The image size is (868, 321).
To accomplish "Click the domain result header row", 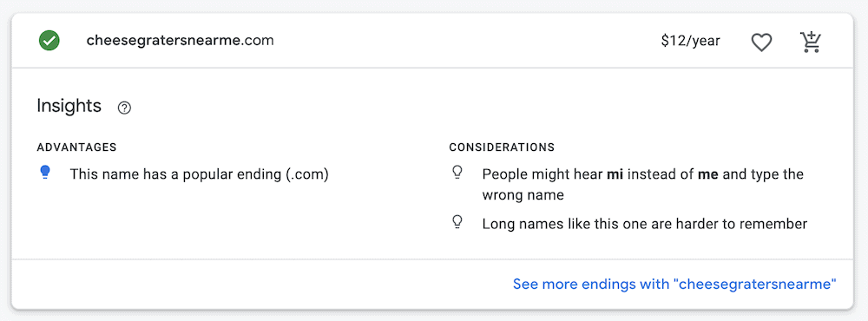I will click(432, 41).
